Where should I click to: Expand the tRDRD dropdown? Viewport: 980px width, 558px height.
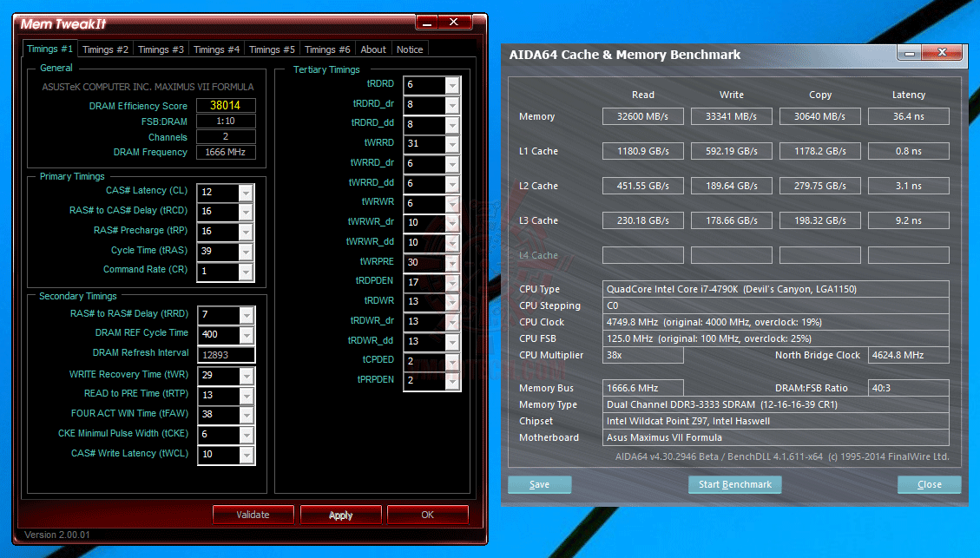(x=452, y=85)
